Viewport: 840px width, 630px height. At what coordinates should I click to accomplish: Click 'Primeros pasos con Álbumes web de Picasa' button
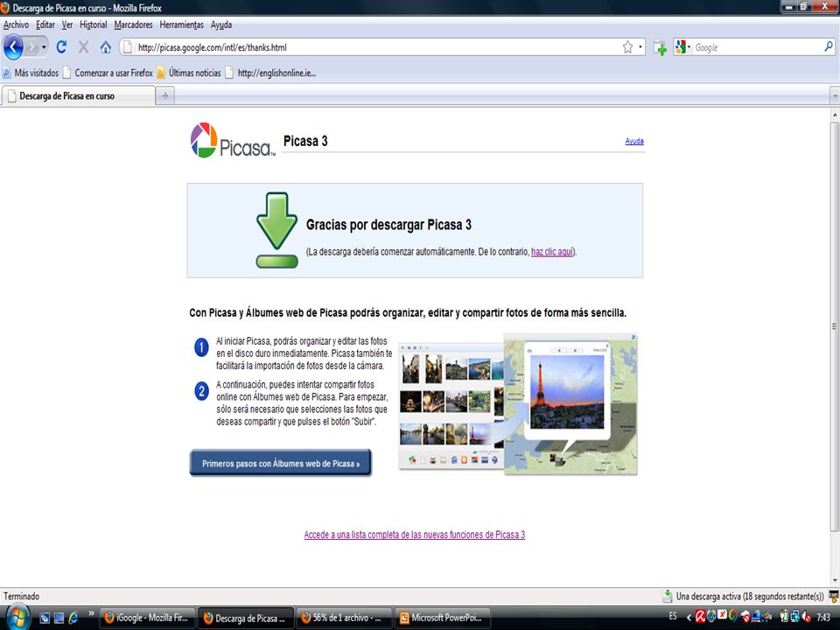pos(281,463)
